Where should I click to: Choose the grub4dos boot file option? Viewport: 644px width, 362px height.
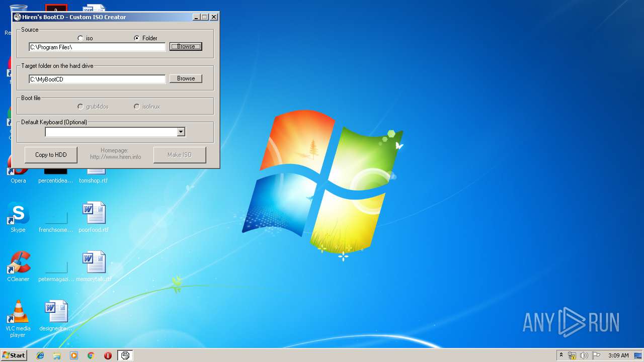80,107
